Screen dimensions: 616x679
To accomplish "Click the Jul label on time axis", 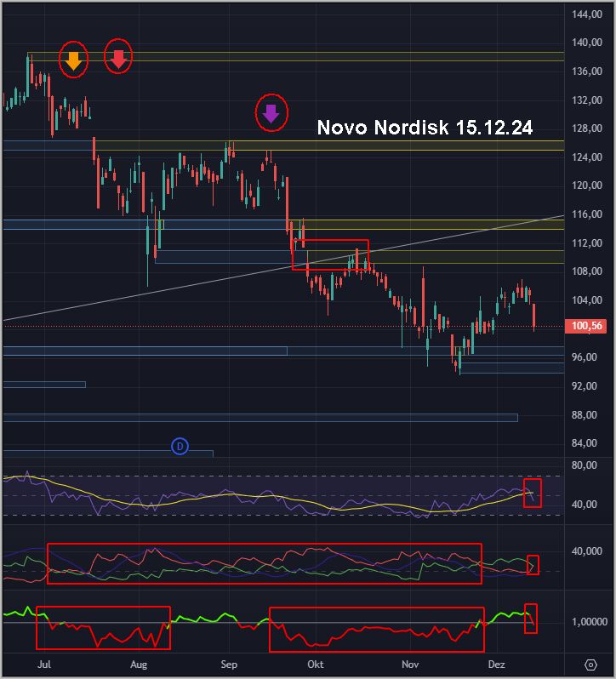I will 45,664.
